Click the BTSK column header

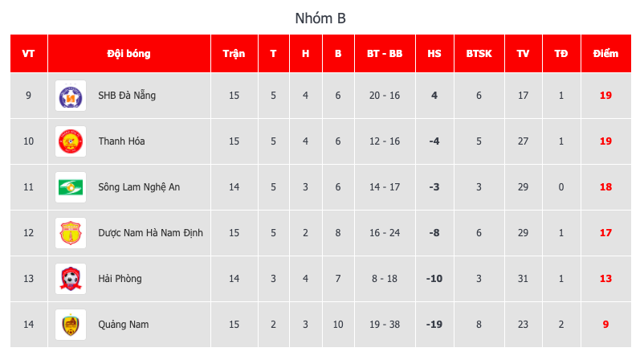[x=479, y=54]
